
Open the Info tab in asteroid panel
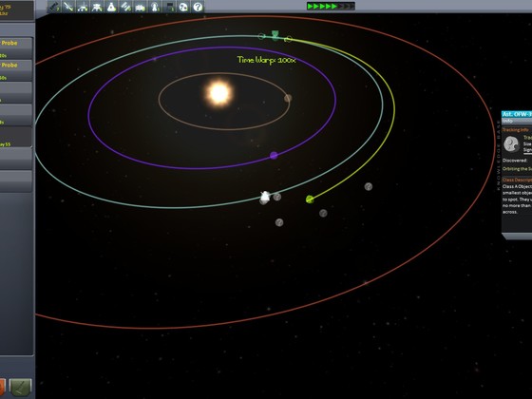pyautogui.click(x=508, y=122)
